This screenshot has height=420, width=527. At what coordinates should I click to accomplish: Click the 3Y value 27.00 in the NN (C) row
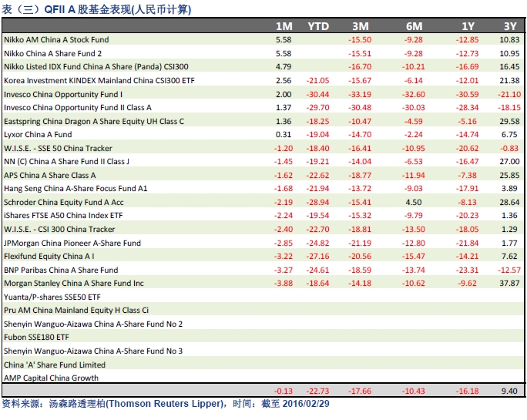coord(509,161)
